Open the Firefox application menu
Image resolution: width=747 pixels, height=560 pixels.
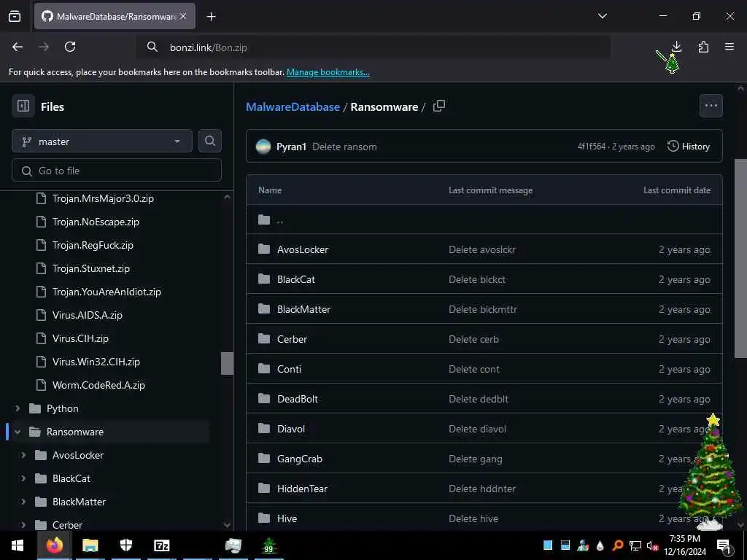(729, 47)
